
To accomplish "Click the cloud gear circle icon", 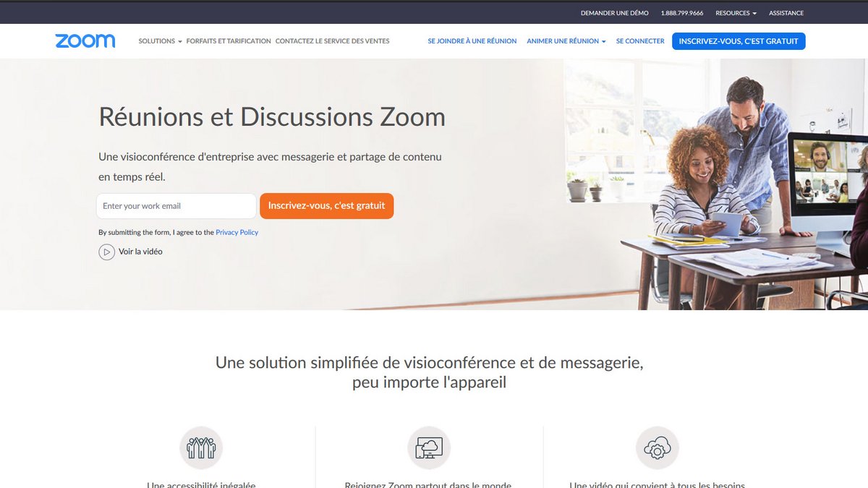I will (x=658, y=448).
